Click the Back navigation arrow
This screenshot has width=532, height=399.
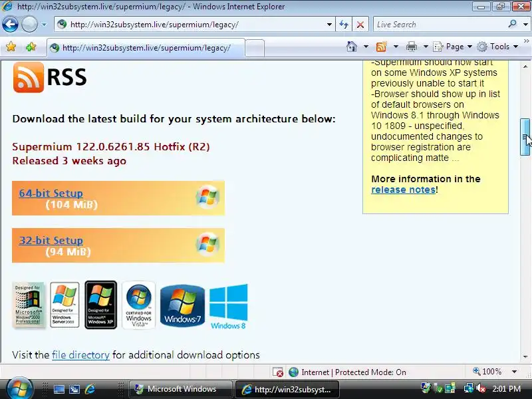pyautogui.click(x=10, y=25)
